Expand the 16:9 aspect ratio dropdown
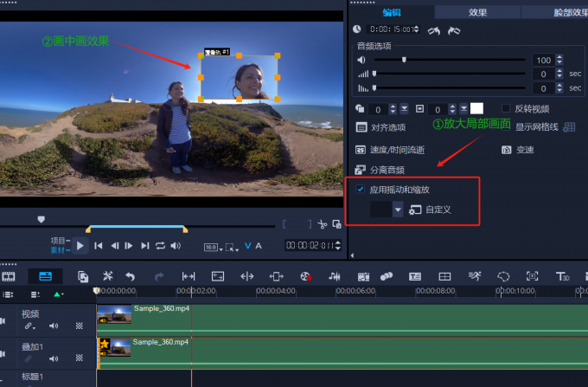This screenshot has height=387, width=588. click(x=212, y=247)
